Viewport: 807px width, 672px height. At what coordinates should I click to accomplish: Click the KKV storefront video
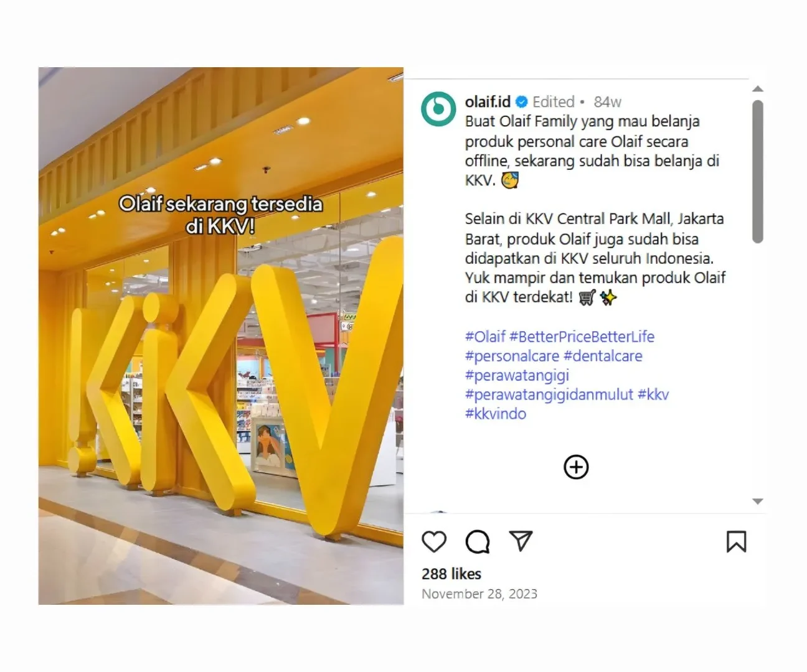click(221, 336)
